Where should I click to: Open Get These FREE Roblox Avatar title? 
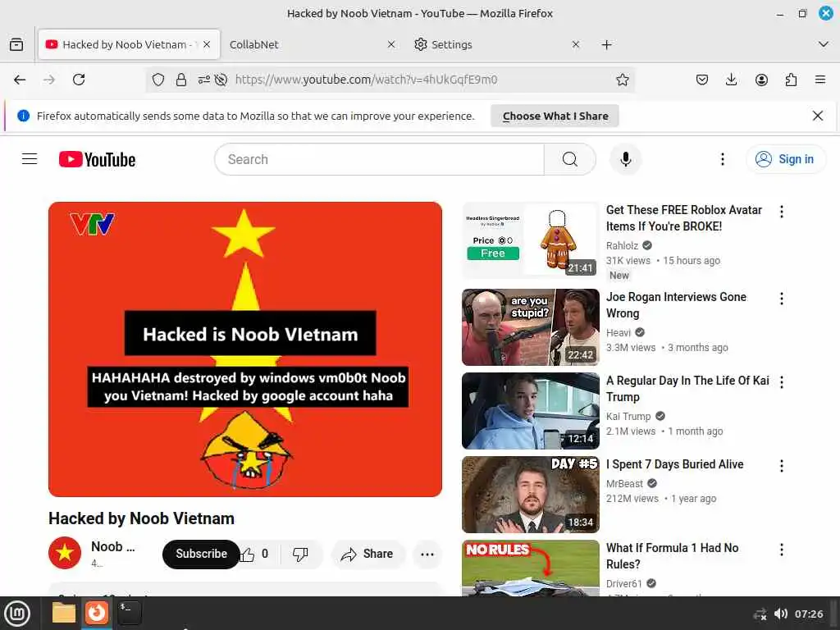click(x=684, y=218)
